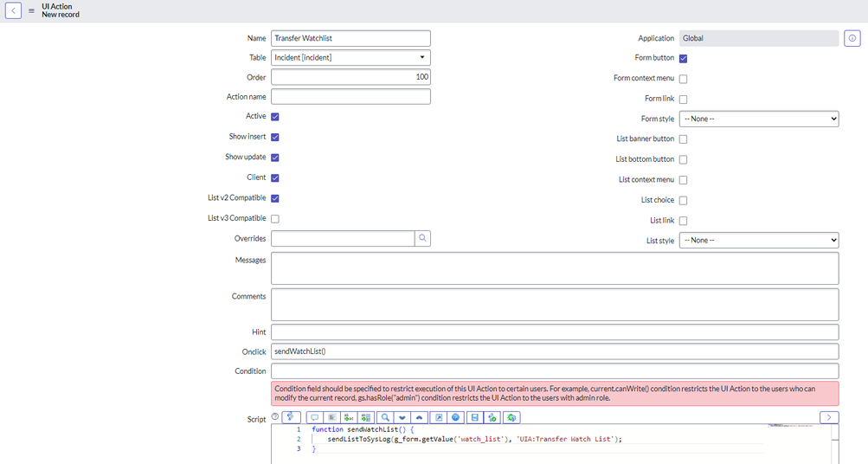Screen dimensions: 868x464
Task: Open the Script field help icon
Action: tap(275, 416)
